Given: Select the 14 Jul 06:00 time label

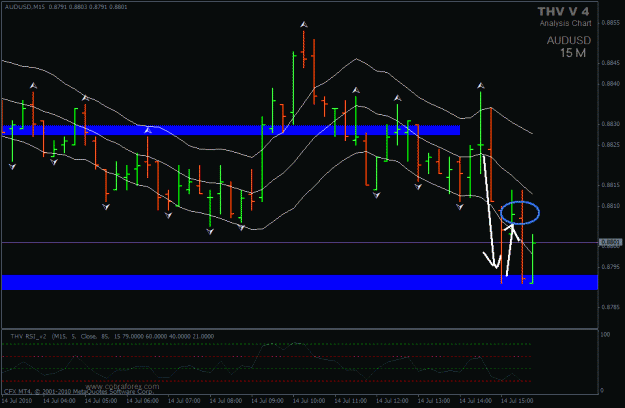Looking at the screenshot, I should (142, 400).
